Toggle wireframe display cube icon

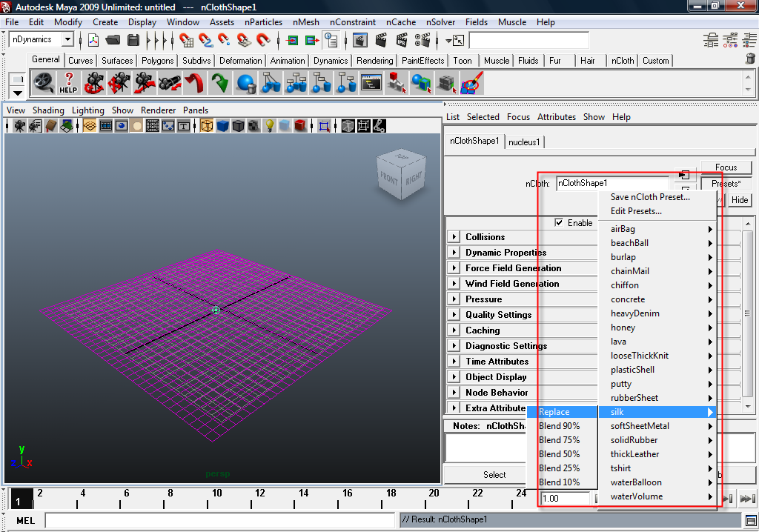[x=207, y=127]
